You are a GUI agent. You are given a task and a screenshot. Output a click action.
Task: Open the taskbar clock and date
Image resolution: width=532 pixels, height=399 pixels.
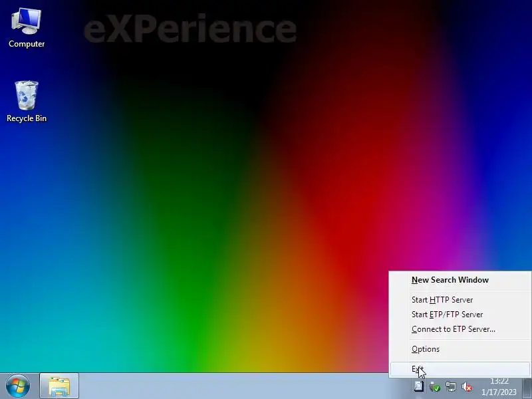coord(499,386)
